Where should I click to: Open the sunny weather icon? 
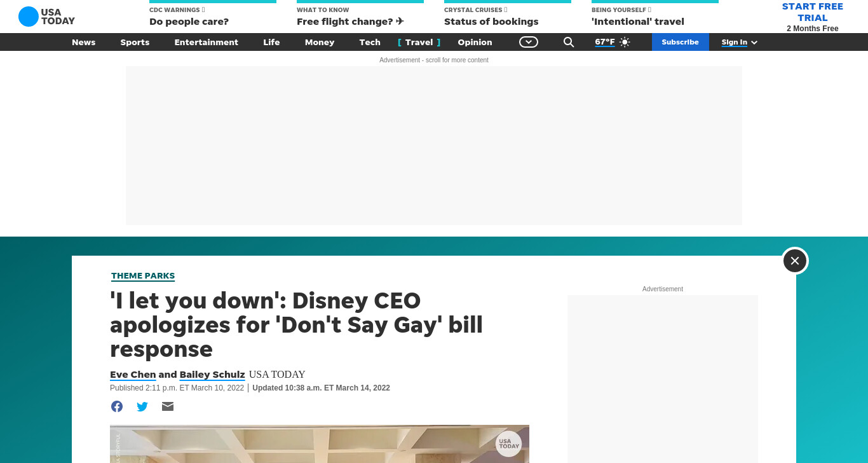tap(625, 42)
